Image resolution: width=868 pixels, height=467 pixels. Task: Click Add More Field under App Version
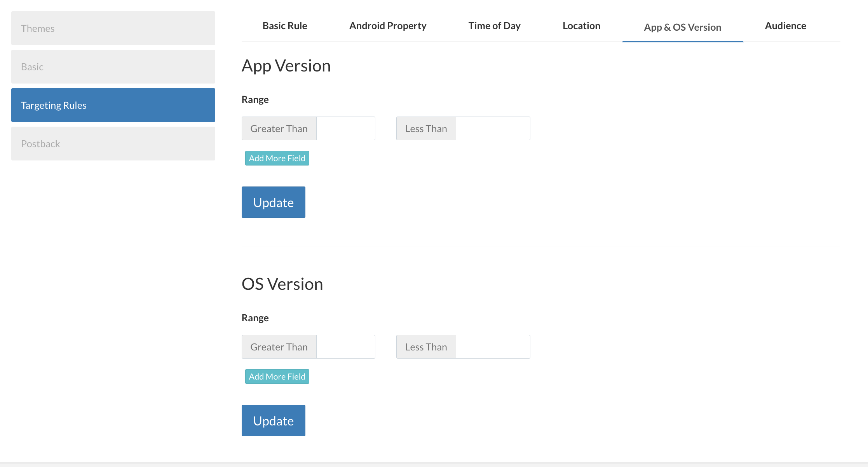(277, 159)
